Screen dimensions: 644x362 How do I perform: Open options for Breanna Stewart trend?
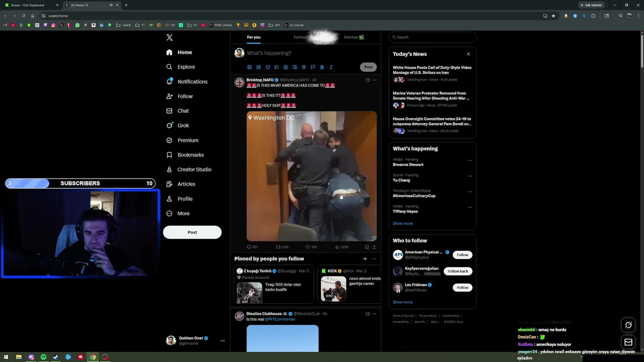point(470,160)
